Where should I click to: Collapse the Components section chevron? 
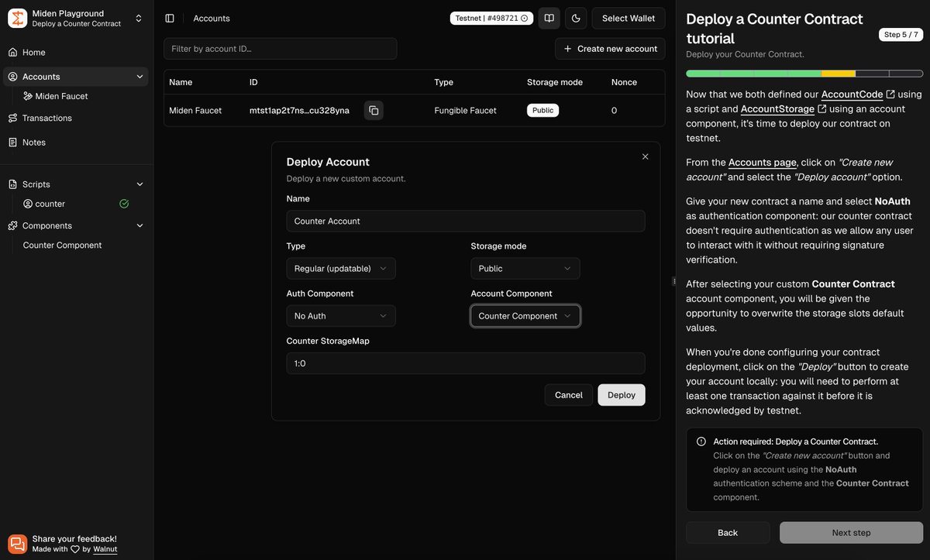pyautogui.click(x=139, y=225)
